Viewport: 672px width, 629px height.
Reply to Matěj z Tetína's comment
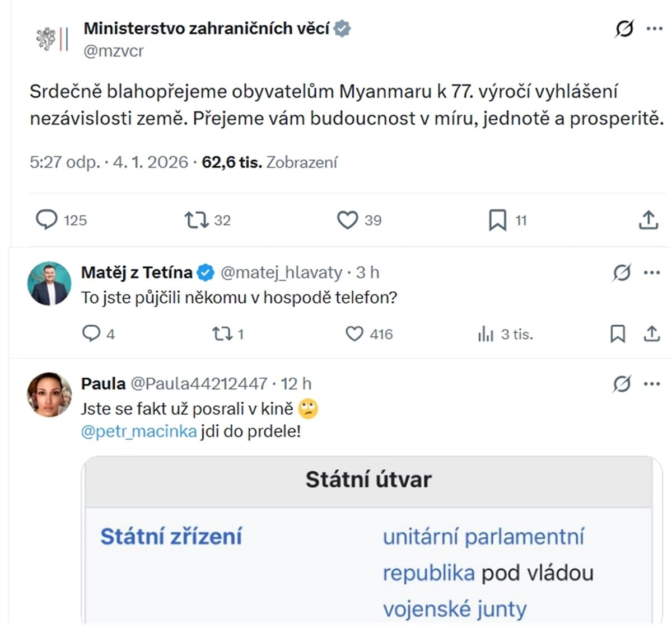point(91,334)
